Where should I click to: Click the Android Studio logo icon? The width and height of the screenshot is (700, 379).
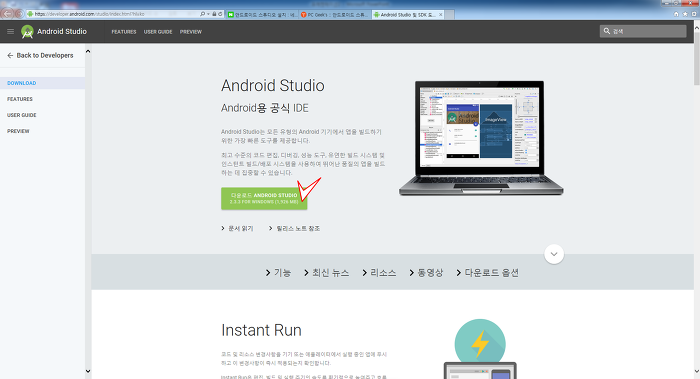tap(27, 32)
